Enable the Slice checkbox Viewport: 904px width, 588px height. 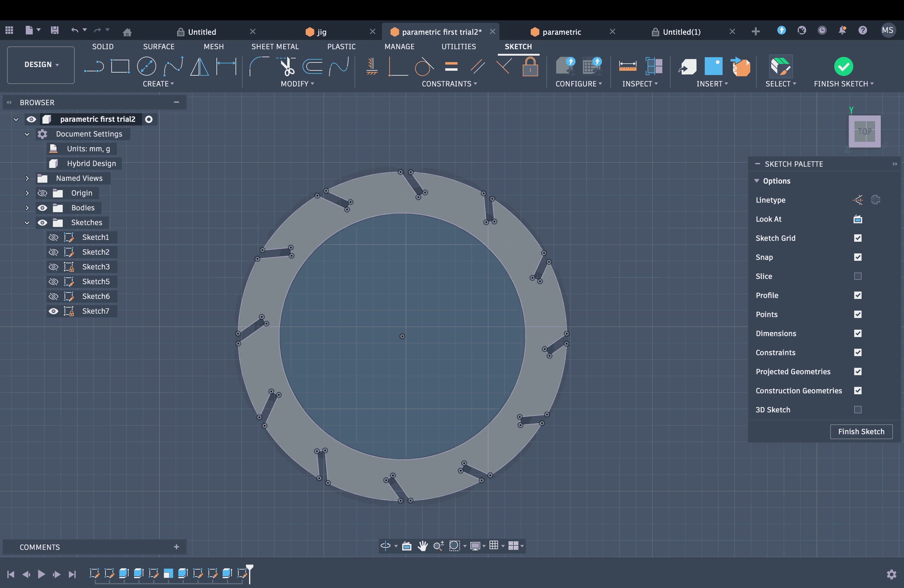(857, 276)
